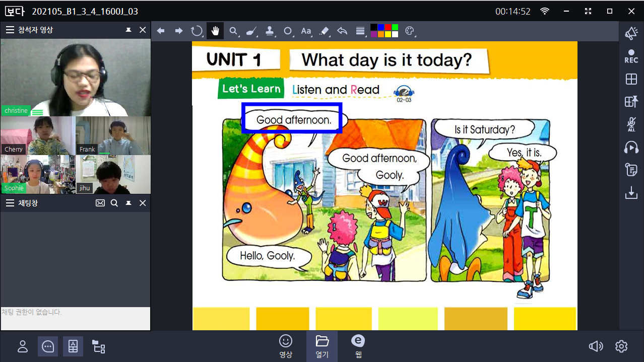Image resolution: width=644 pixels, height=362 pixels.
Task: Pick the purple color swatch
Action: point(373,34)
